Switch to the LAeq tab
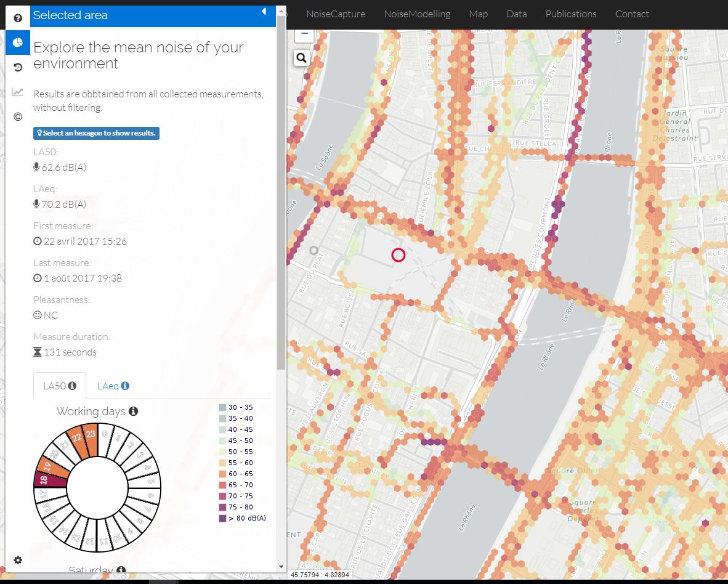Screen dimensions: 728x584 click(113, 386)
